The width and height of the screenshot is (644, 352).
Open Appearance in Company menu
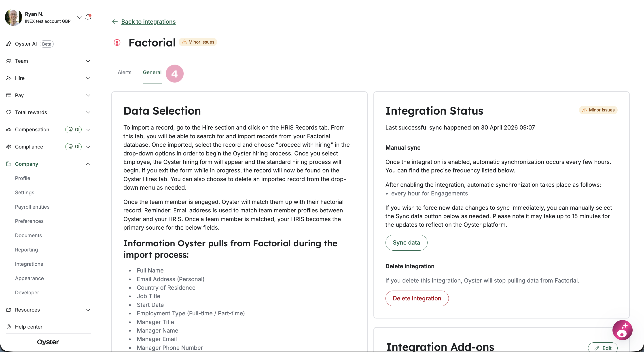click(30, 278)
